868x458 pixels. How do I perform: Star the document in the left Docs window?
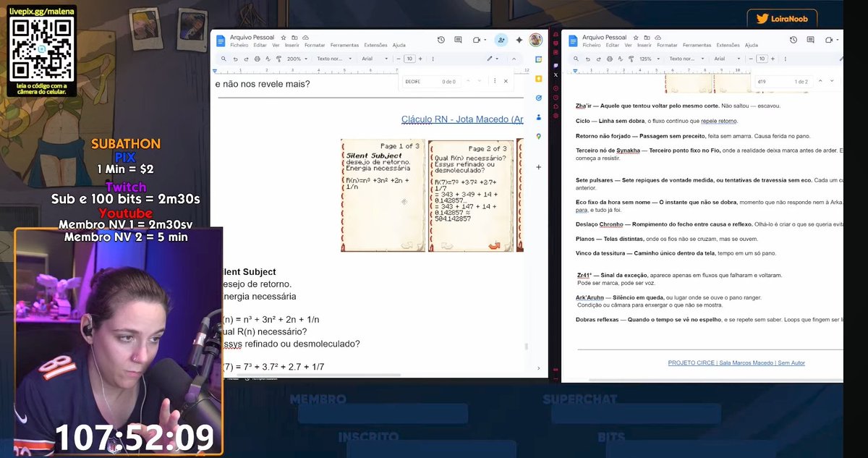click(284, 37)
